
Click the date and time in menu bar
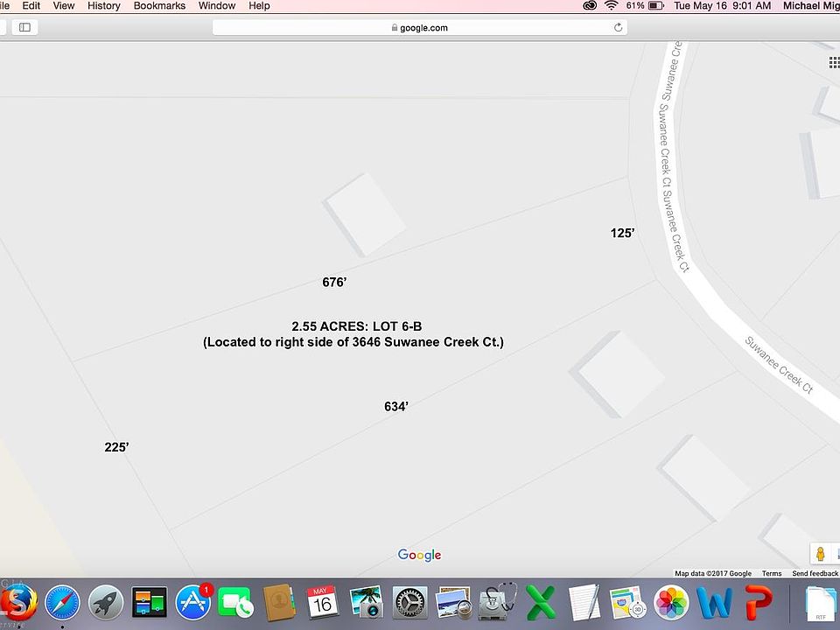[x=722, y=6]
